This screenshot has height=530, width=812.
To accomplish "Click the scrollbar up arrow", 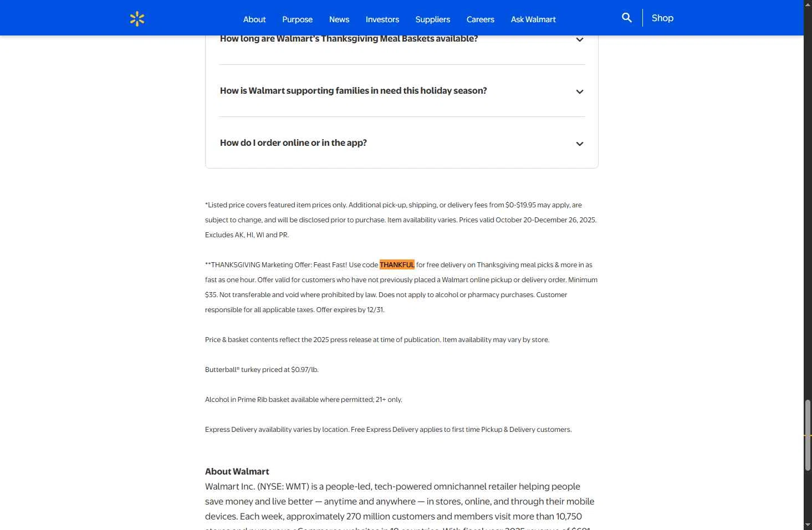I will pyautogui.click(x=808, y=4).
